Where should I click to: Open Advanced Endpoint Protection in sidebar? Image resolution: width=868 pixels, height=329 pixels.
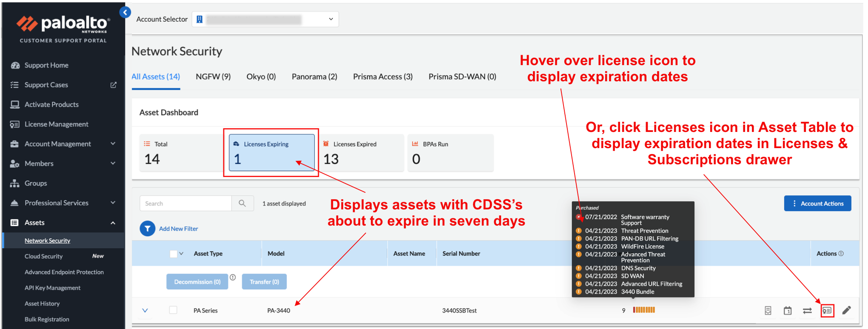pyautogui.click(x=64, y=272)
